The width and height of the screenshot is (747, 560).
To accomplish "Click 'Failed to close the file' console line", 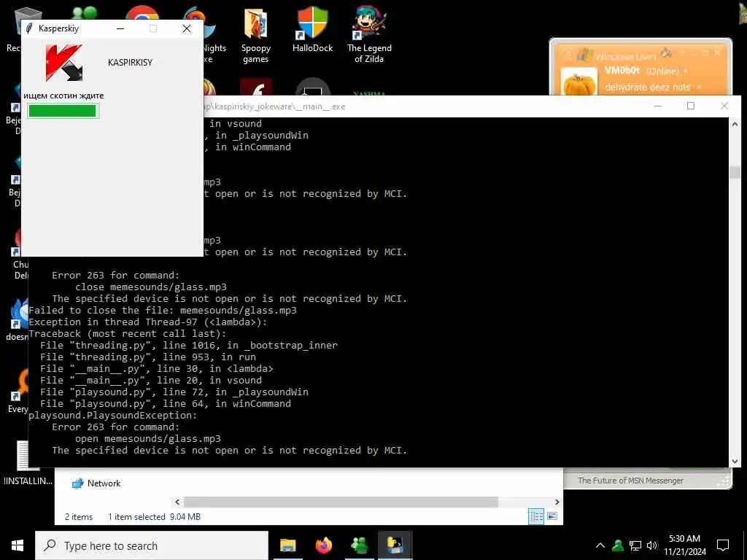I will [x=163, y=311].
